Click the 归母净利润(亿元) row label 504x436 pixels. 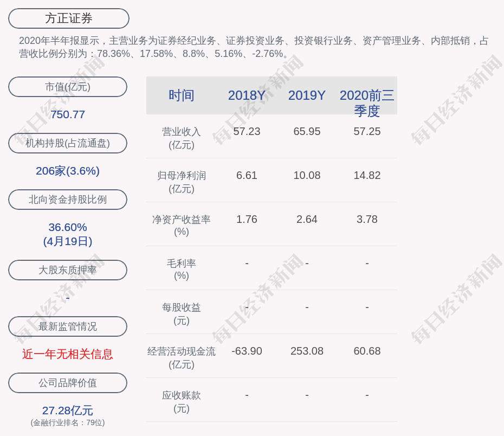coord(182,182)
